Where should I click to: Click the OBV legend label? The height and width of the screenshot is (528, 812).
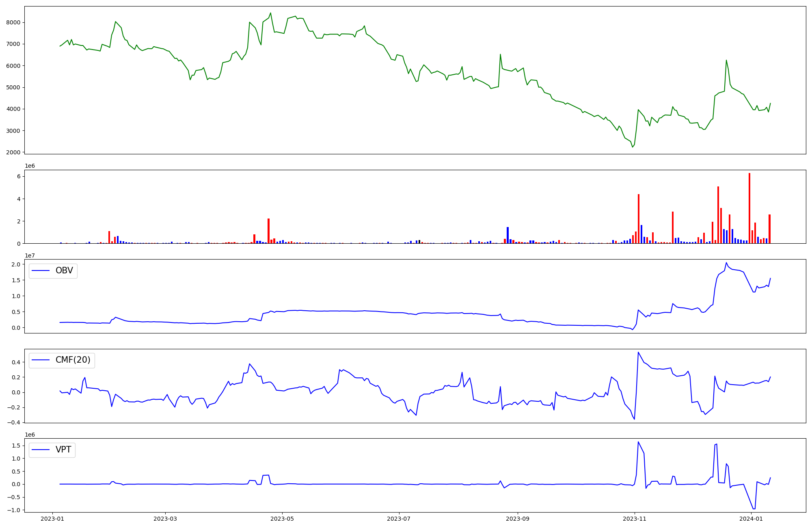[64, 271]
